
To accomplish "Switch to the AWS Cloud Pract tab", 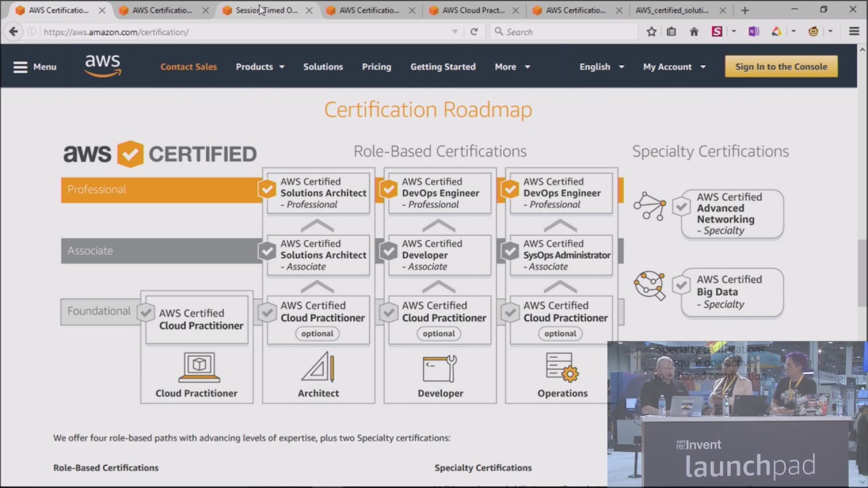I will 473,10.
